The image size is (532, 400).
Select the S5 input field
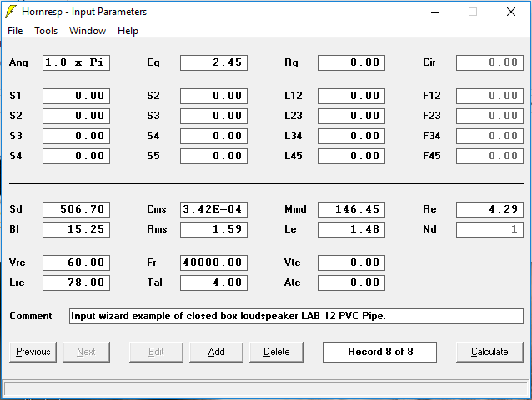pos(213,156)
